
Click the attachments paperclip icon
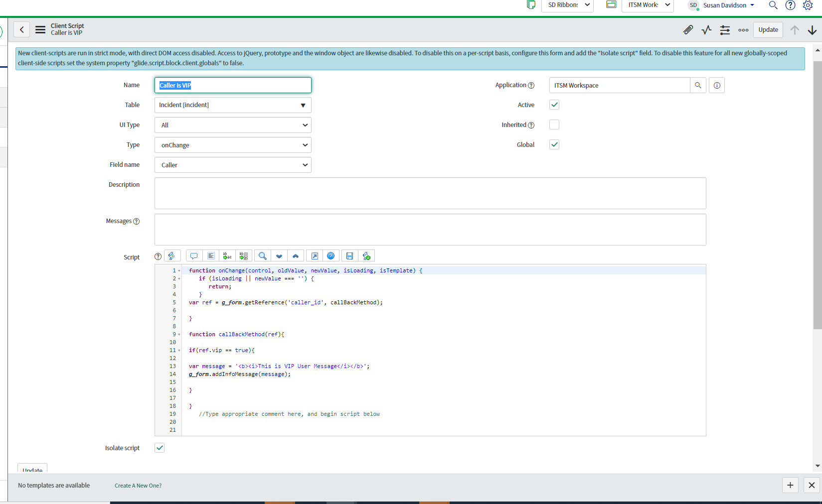click(688, 30)
